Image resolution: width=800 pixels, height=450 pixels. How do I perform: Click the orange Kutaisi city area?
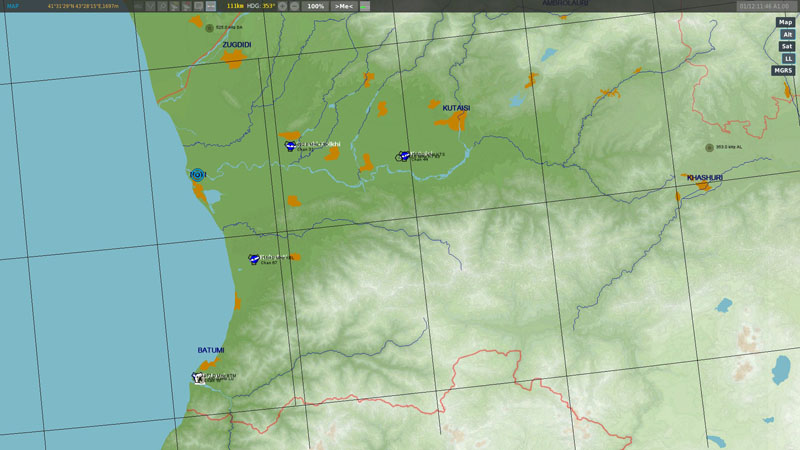[452, 121]
